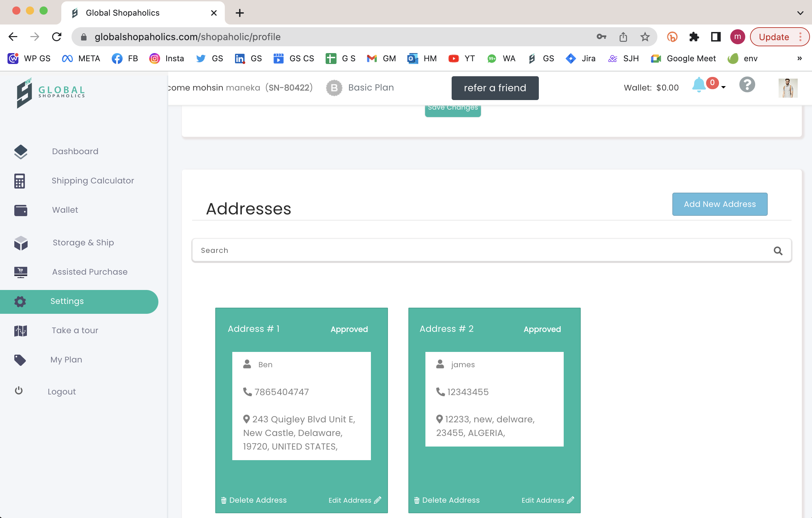The image size is (812, 518).
Task: Click the Add New Address button
Action: coord(720,204)
